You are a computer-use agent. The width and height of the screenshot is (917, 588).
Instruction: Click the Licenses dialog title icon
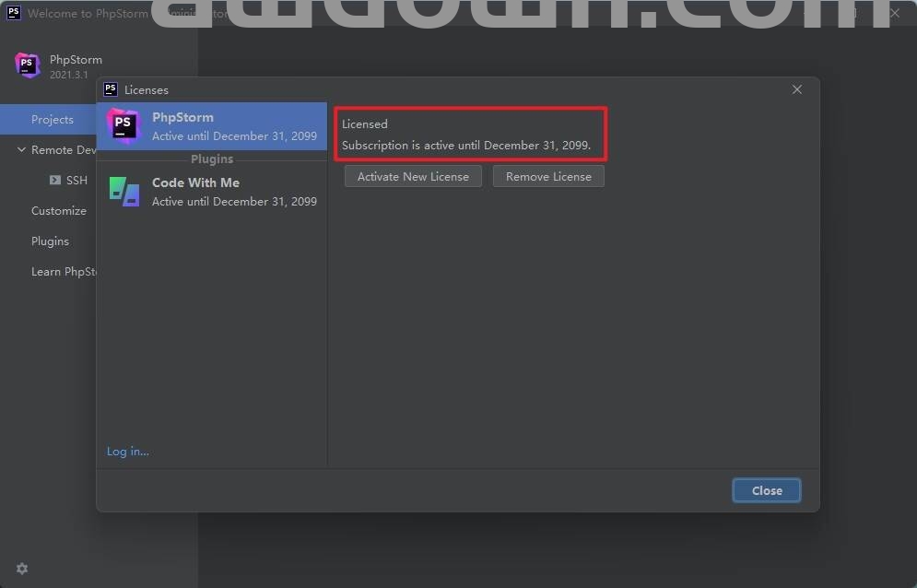point(111,89)
